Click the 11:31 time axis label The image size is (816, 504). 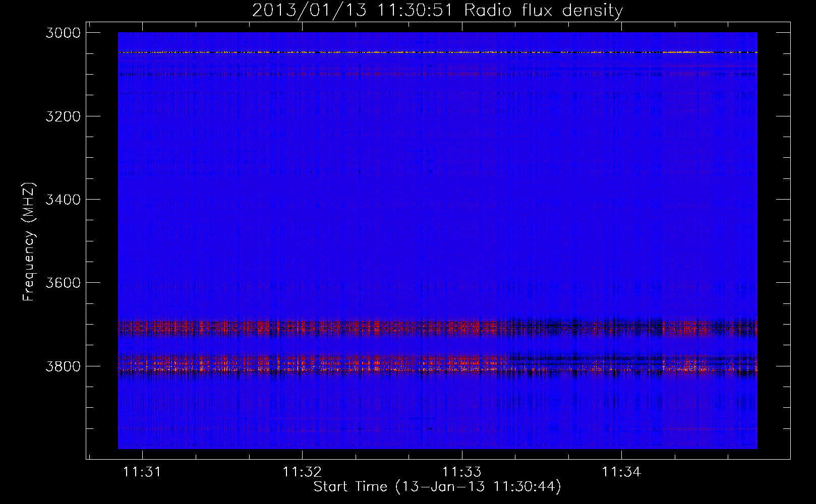(142, 472)
